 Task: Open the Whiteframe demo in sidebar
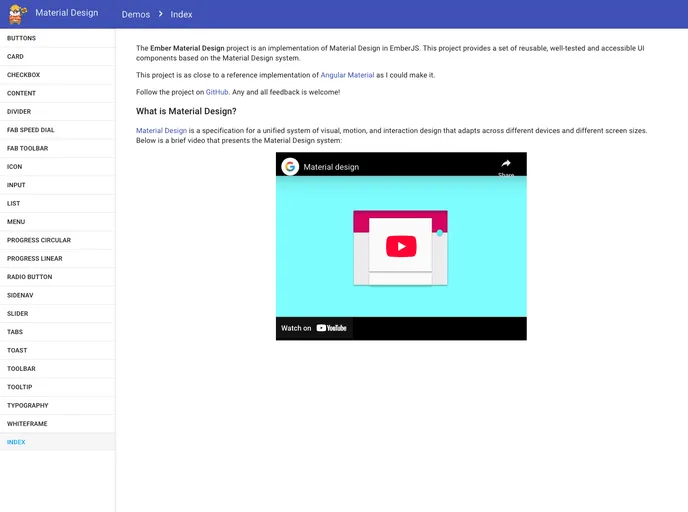pyautogui.click(x=57, y=424)
